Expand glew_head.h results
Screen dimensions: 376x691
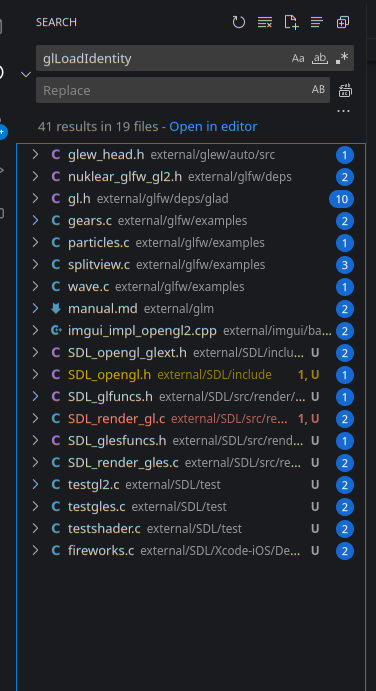(35, 155)
